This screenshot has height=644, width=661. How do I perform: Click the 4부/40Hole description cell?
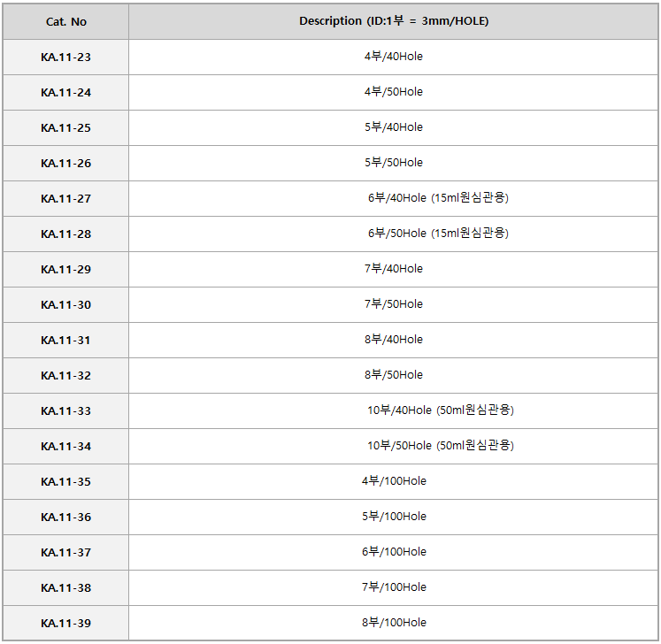pos(394,57)
